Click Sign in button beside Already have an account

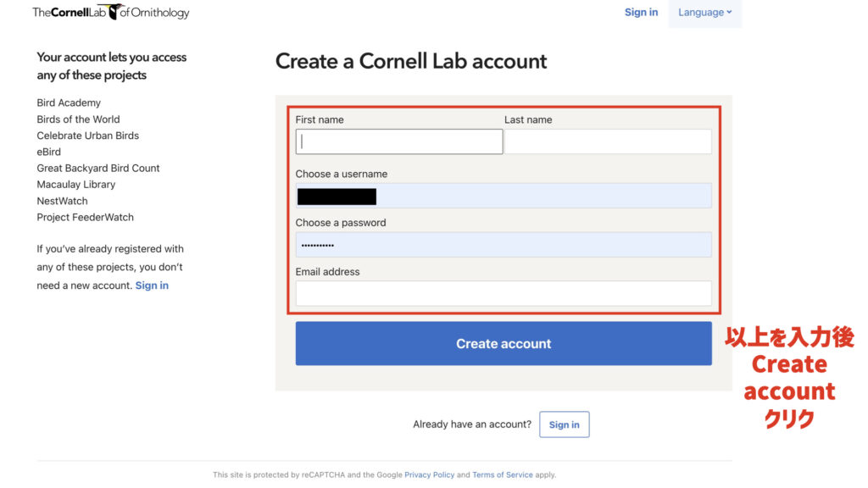tap(564, 424)
